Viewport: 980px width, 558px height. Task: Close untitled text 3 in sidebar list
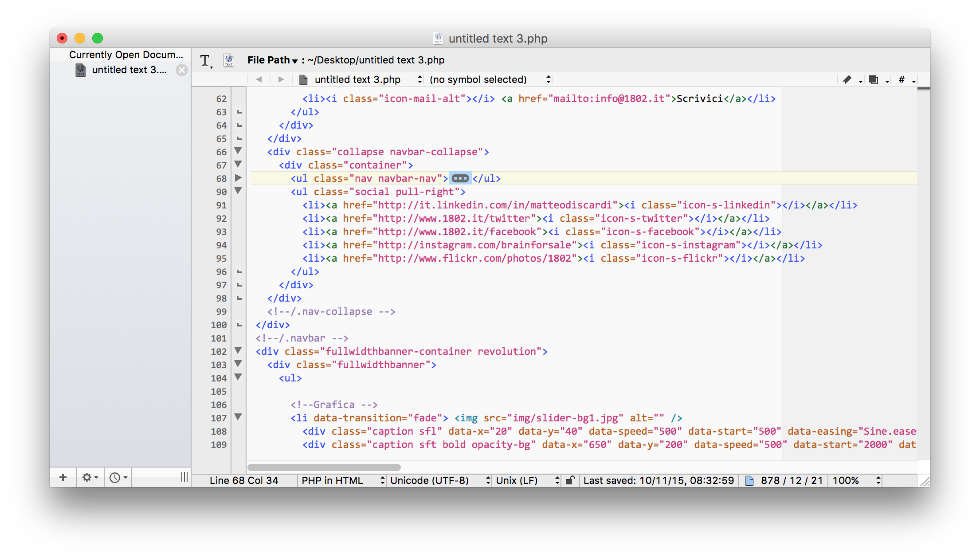click(181, 70)
